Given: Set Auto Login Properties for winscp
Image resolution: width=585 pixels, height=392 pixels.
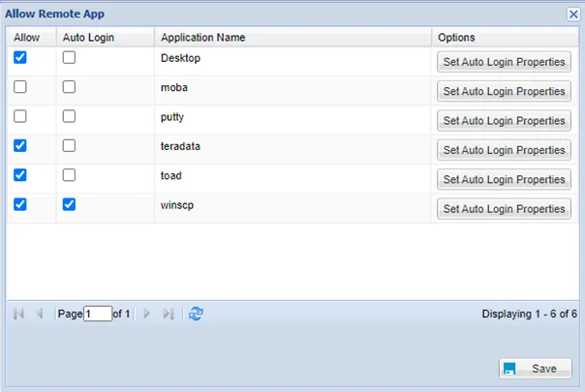Looking at the screenshot, I should (504, 209).
